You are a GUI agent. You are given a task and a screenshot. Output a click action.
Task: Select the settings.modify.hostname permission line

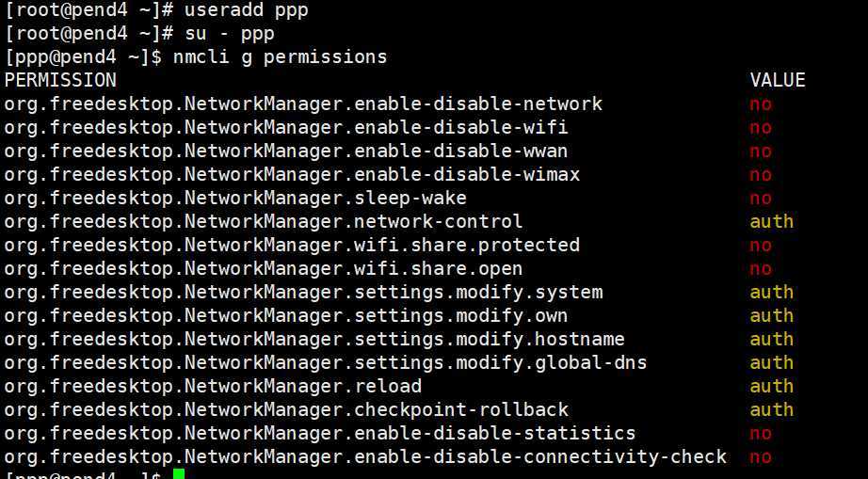[314, 339]
